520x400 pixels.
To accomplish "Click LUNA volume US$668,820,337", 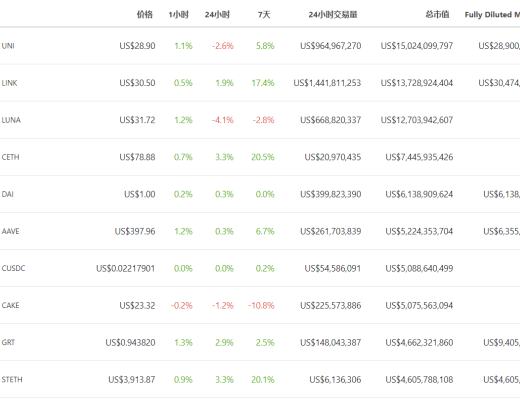I will 331,120.
